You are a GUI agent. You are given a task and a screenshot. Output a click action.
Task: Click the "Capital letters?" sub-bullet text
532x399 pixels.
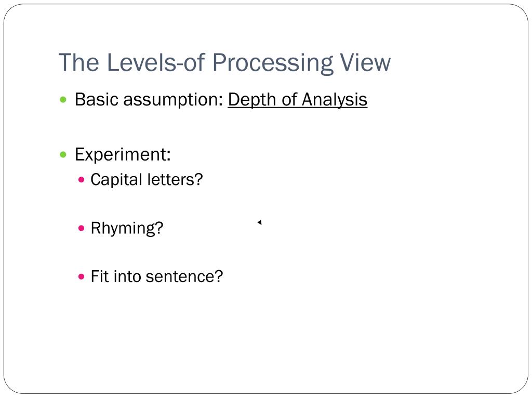(x=147, y=179)
